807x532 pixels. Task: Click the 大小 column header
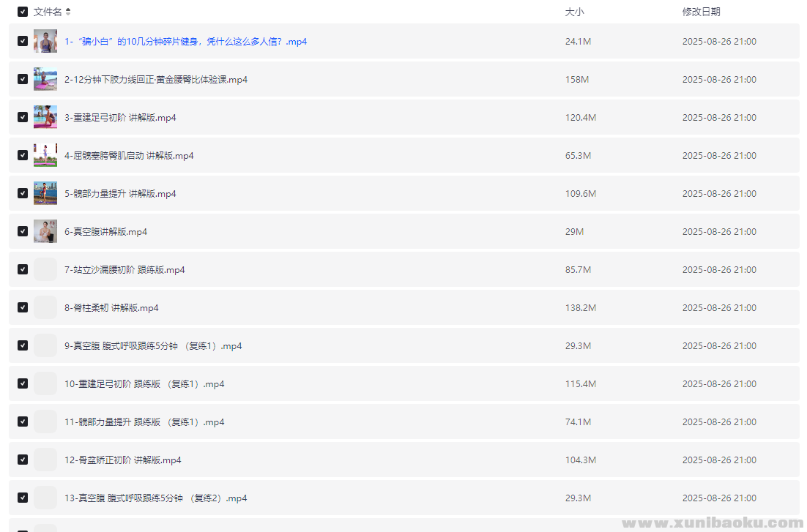[574, 12]
